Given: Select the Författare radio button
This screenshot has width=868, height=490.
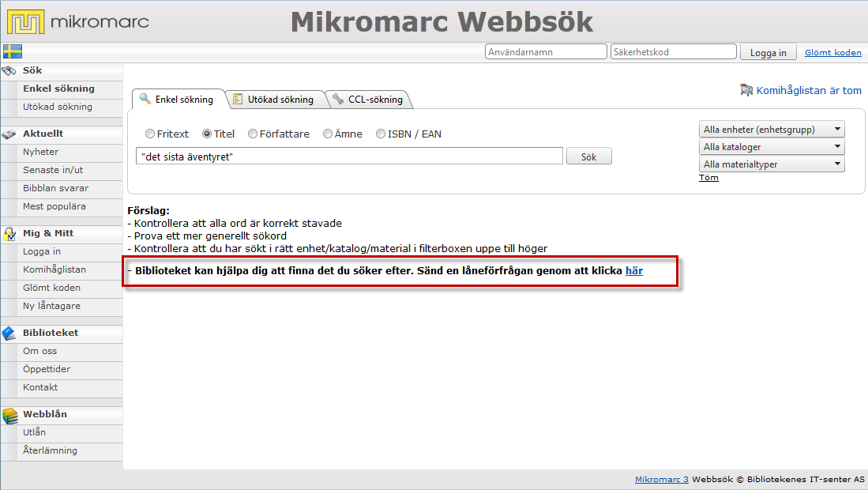Looking at the screenshot, I should [x=253, y=134].
